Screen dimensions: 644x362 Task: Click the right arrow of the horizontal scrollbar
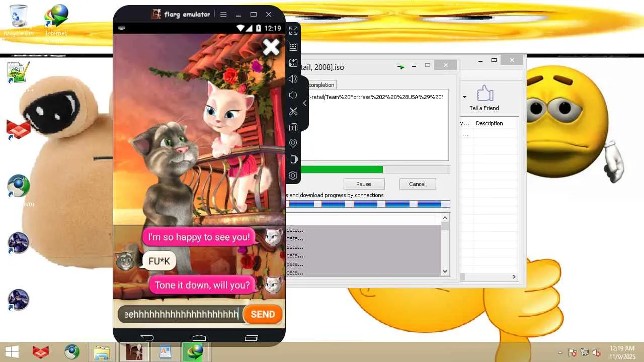click(x=514, y=277)
